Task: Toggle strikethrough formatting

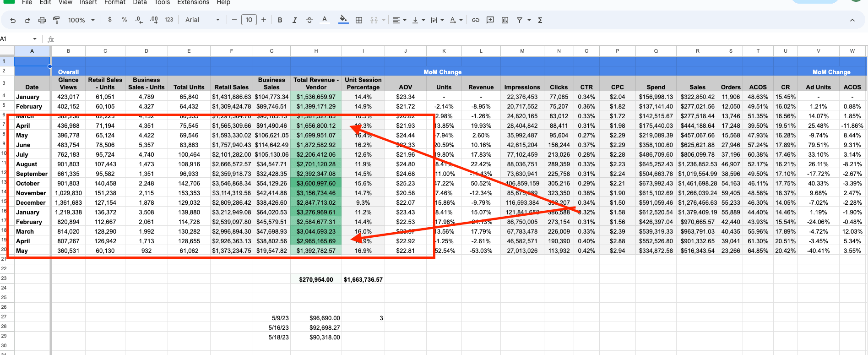Action: pyautogui.click(x=309, y=20)
